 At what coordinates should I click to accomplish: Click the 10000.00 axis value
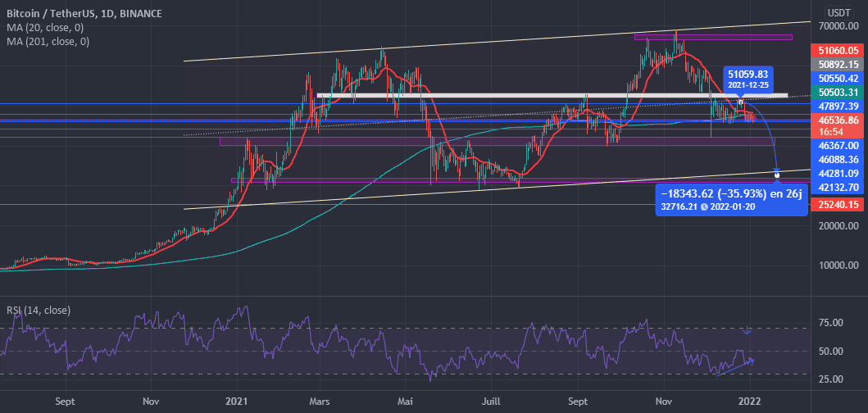[838, 265]
